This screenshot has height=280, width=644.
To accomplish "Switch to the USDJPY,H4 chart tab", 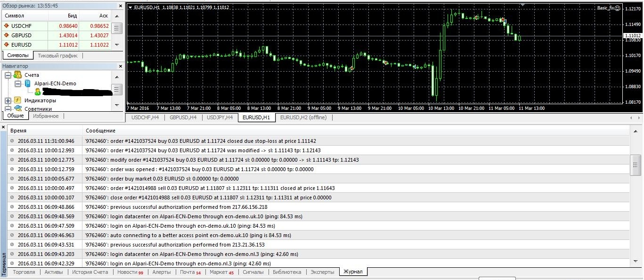I will 220,117.
